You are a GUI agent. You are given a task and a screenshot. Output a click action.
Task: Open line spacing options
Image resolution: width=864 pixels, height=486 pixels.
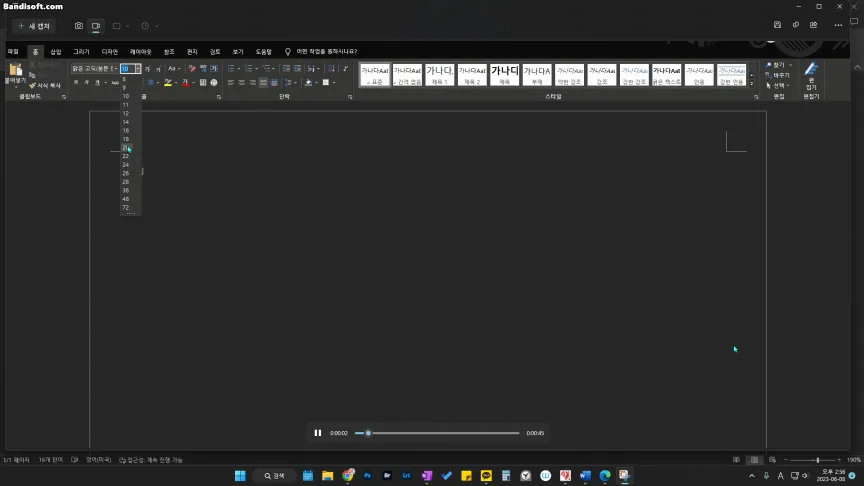(x=289, y=83)
